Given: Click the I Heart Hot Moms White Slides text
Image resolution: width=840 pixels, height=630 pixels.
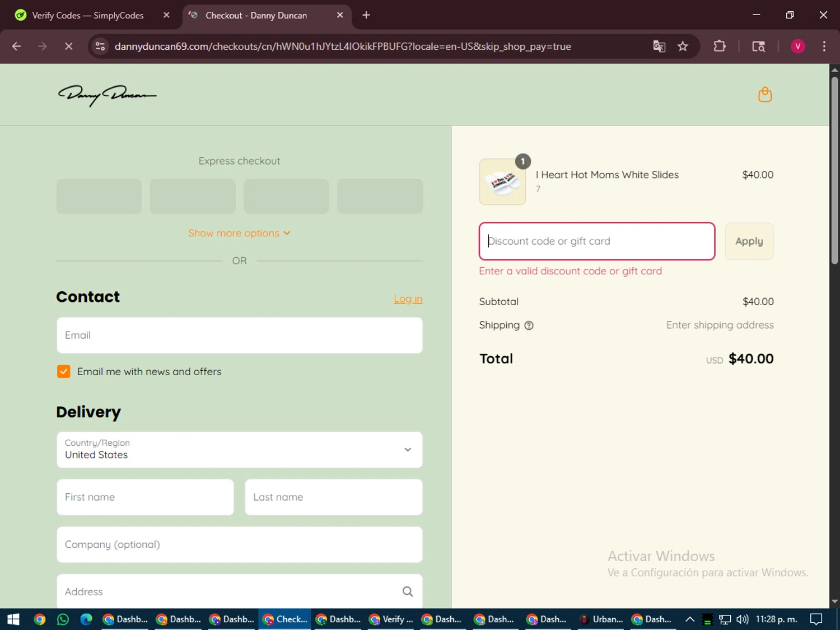Looking at the screenshot, I should point(607,175).
